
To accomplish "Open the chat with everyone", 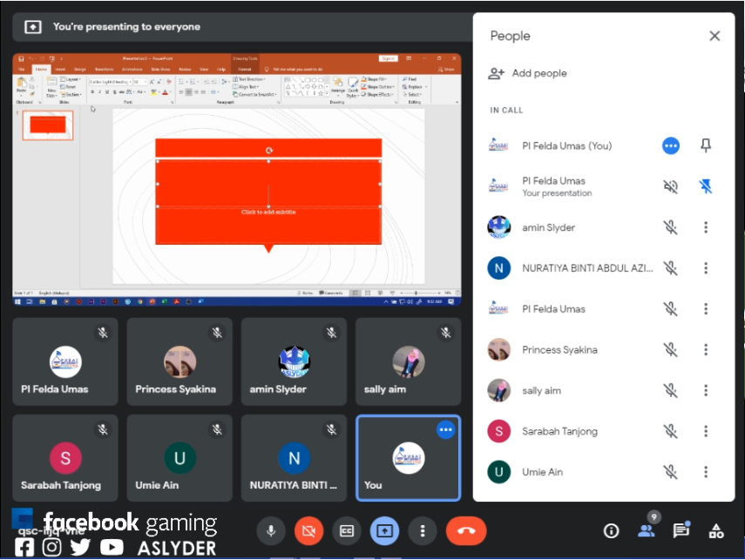I will 681,530.
